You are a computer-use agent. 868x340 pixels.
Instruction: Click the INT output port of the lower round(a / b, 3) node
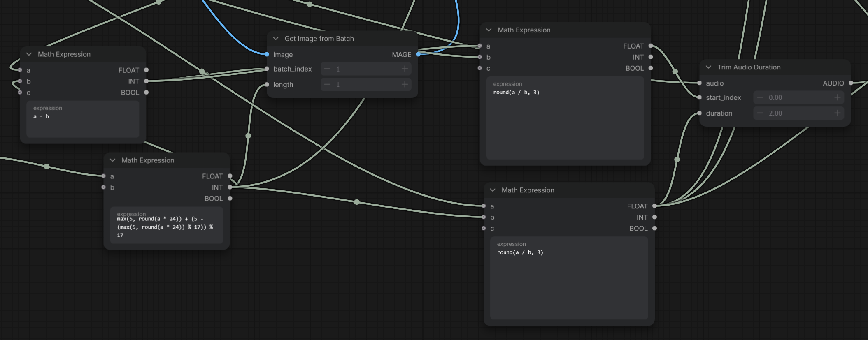654,217
